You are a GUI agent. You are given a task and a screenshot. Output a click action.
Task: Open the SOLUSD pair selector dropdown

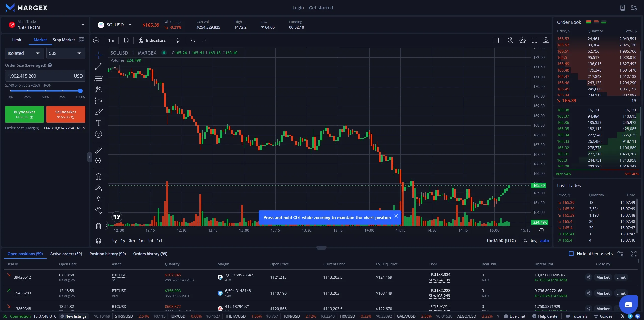[x=115, y=25]
